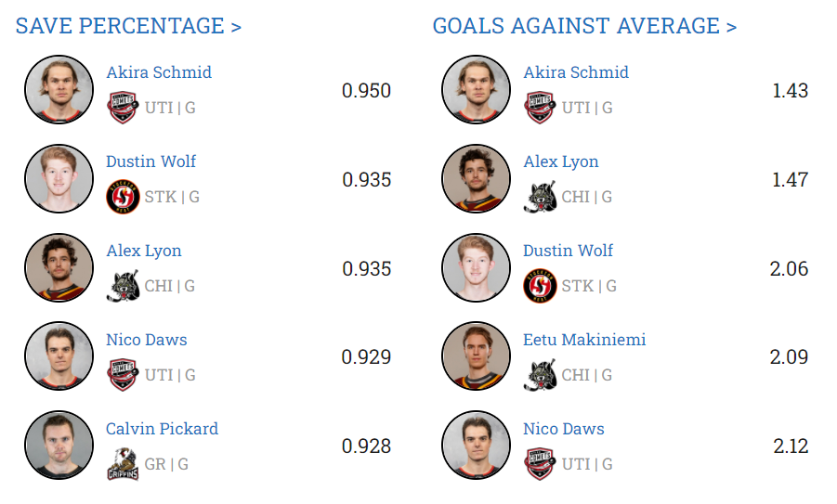Click Utica logo next to Nico Daws save percentage

coord(122,375)
